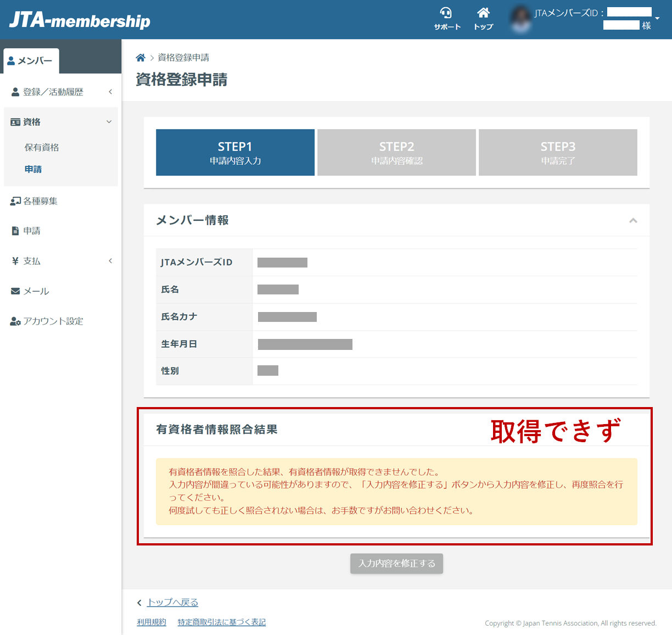Collapse the メンバー情報 panel
Viewport: 672px width, 635px height.
pyautogui.click(x=633, y=220)
